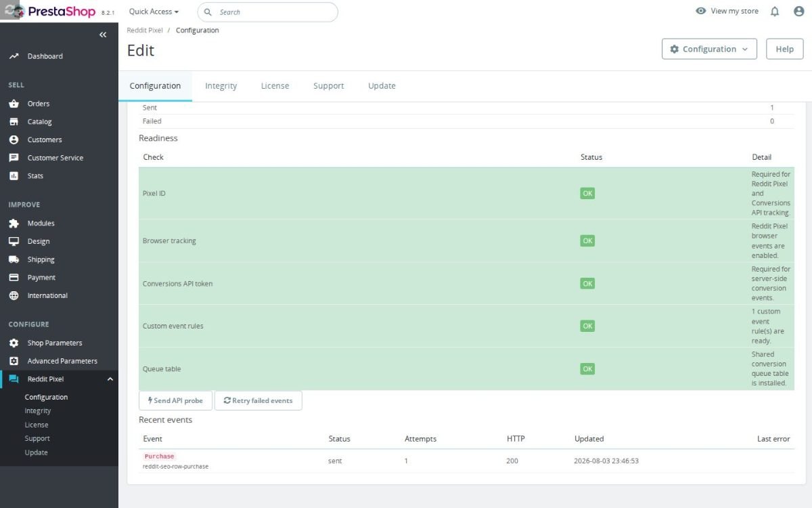
Task: Open Configuration in the sidebar submenu
Action: pos(46,397)
